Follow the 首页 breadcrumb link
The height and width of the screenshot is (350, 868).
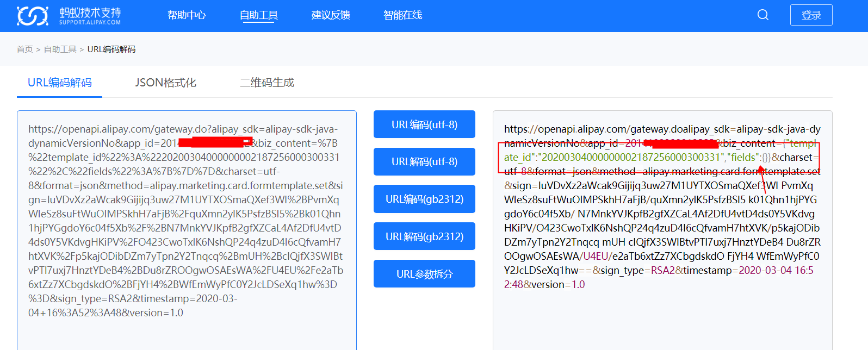24,49
